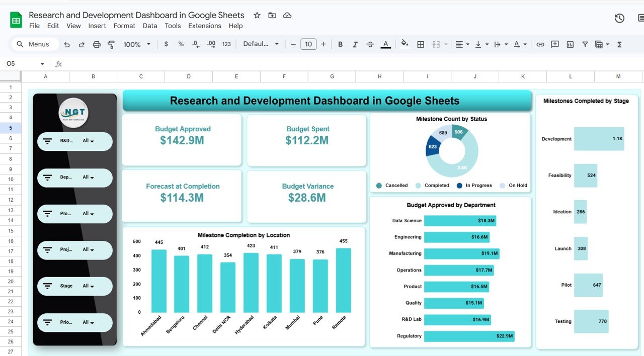Open the Stage filter dropdown

tap(74, 286)
